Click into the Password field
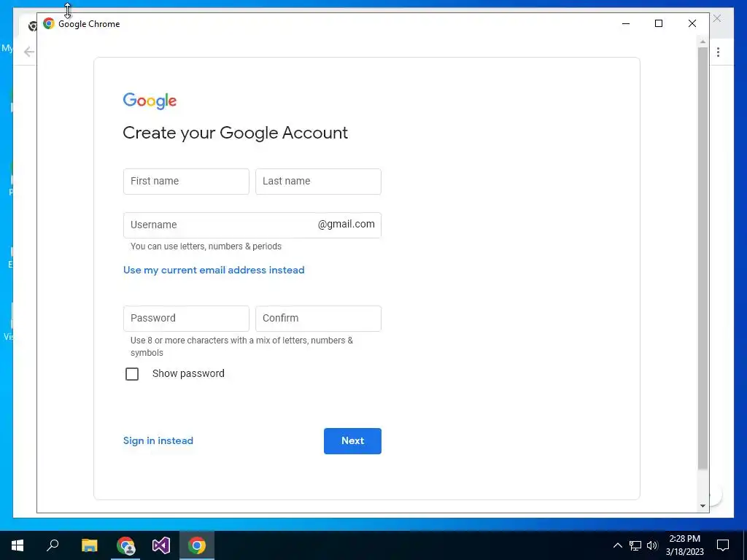 (x=186, y=319)
